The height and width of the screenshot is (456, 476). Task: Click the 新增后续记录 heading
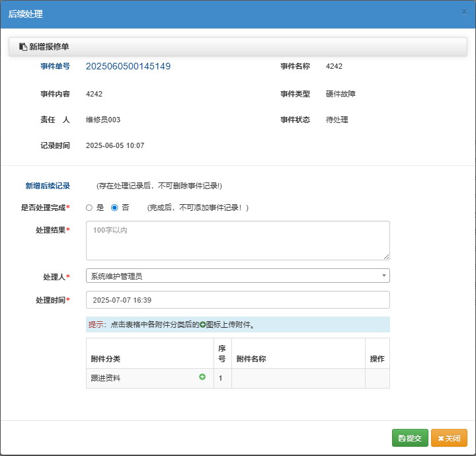click(x=48, y=186)
